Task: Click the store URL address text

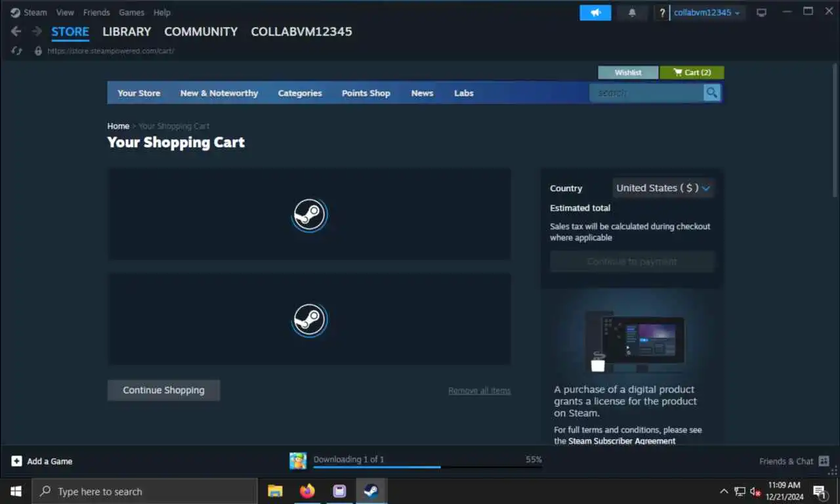Action: coord(110,51)
